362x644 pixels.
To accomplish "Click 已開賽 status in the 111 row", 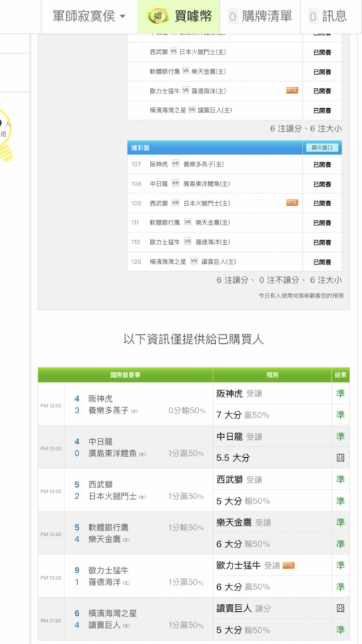I will click(x=322, y=223).
